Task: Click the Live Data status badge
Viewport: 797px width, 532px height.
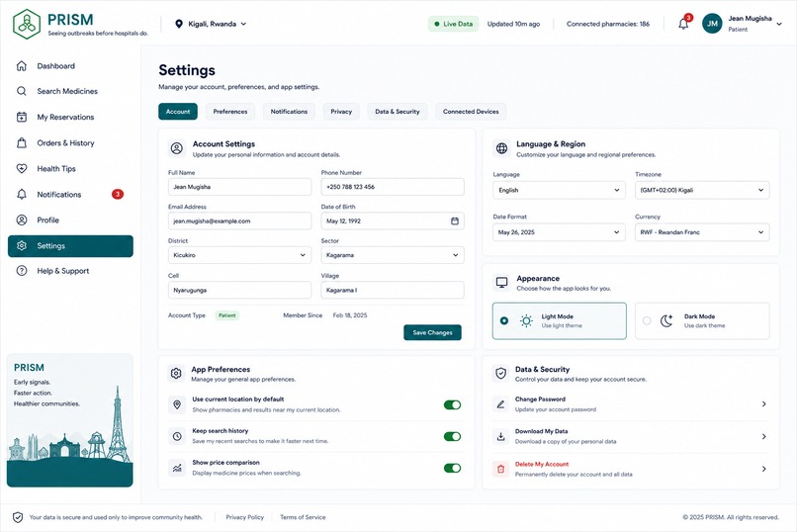Action: 454,24
